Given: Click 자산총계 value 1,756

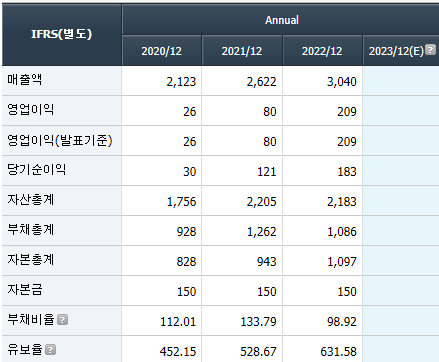Looking at the screenshot, I should [181, 202].
